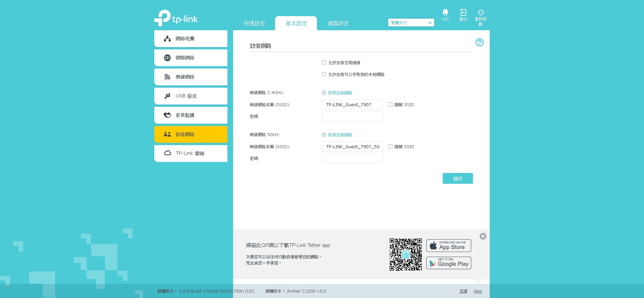Click the 5GHz password field
Viewport: 644px width, 298px height.
pos(352,158)
